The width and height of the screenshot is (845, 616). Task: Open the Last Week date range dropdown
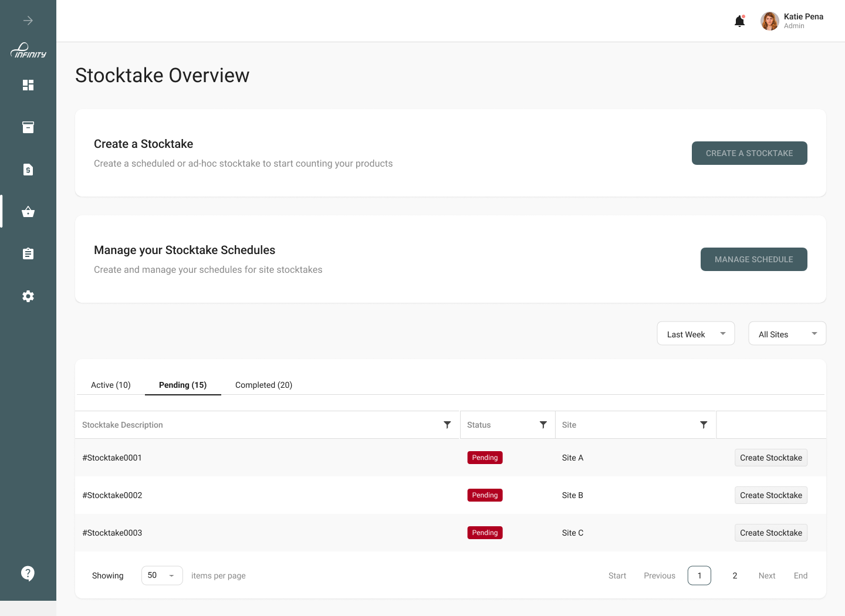pyautogui.click(x=696, y=333)
